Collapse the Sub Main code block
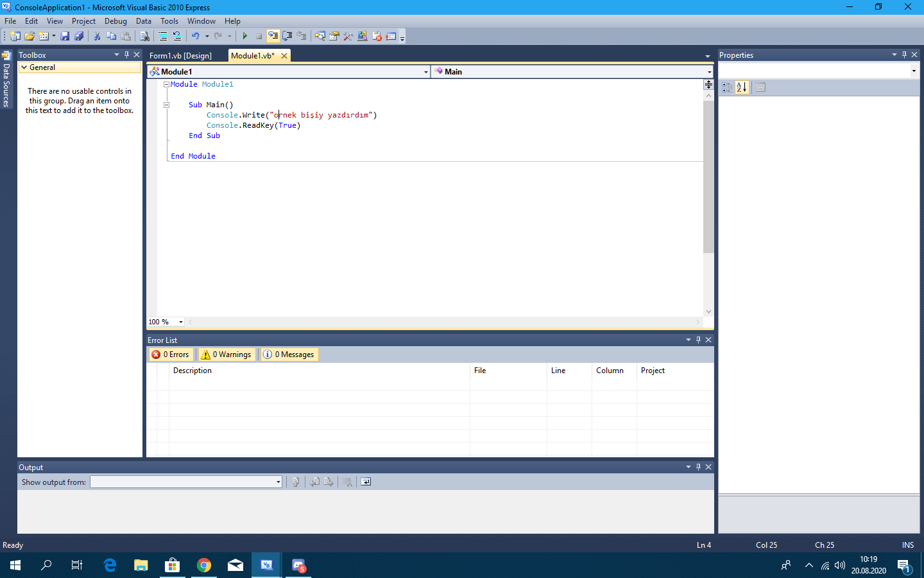This screenshot has width=924, height=578. 166,105
